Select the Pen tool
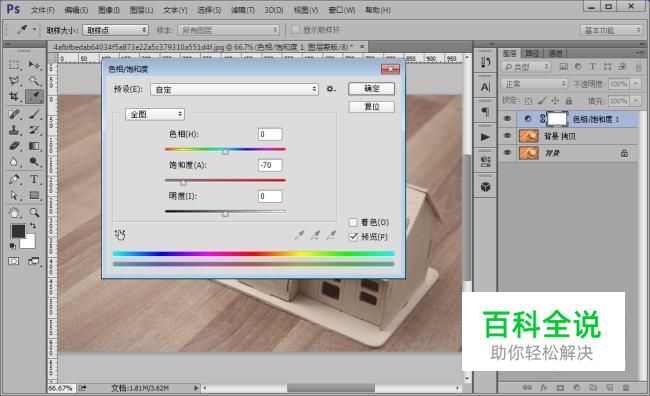This screenshot has width=650, height=396. (x=14, y=180)
